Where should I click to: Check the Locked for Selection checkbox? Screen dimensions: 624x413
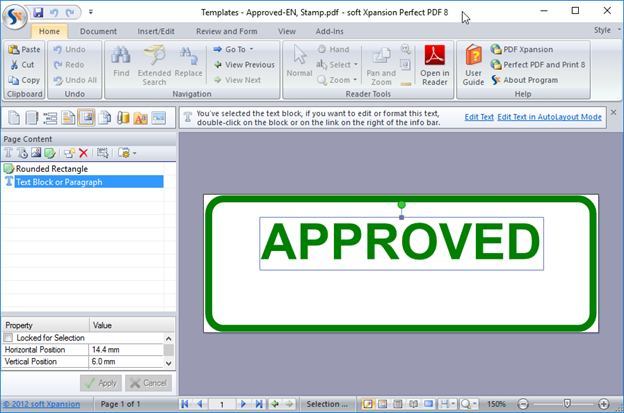(10, 338)
